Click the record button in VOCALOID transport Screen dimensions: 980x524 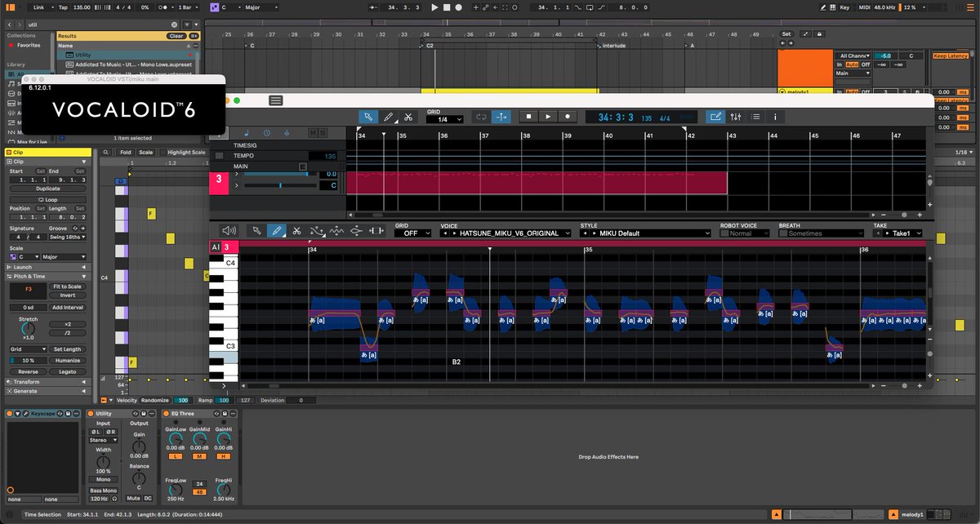[568, 117]
